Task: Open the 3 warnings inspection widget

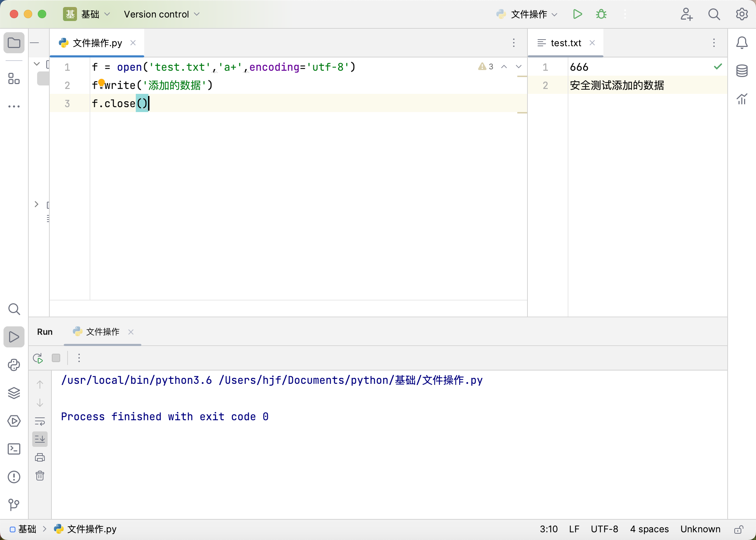Action: coord(486,67)
